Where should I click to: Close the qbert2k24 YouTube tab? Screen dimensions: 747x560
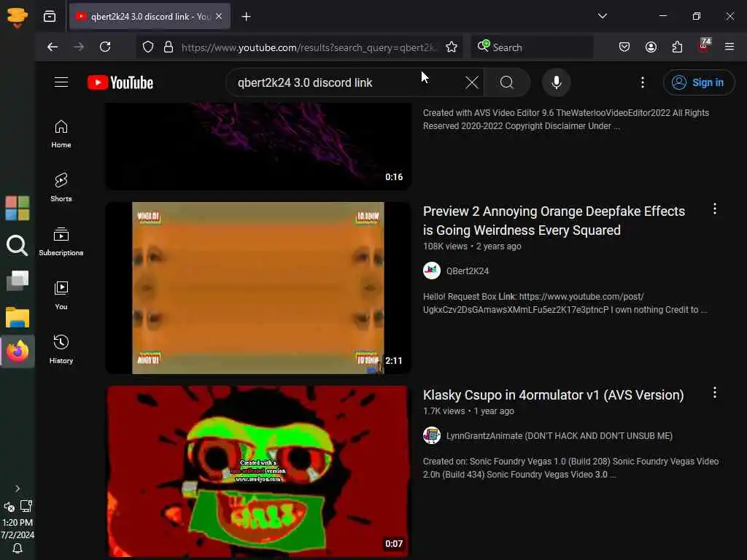(x=219, y=16)
